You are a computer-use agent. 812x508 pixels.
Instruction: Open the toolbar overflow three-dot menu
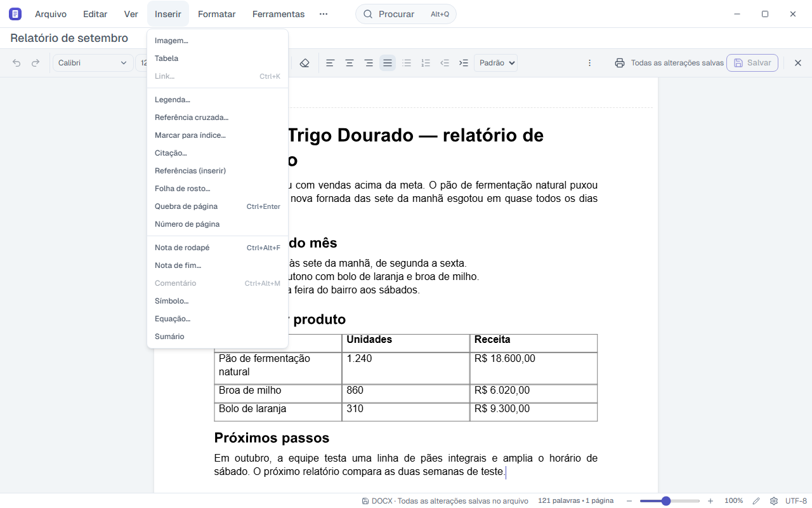[x=589, y=63]
